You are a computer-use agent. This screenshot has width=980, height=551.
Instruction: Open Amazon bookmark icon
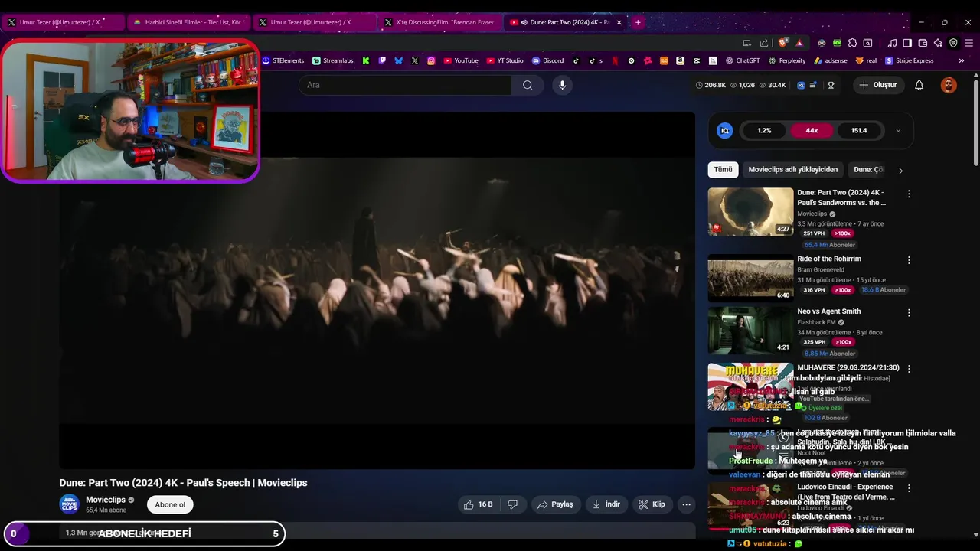tap(680, 60)
